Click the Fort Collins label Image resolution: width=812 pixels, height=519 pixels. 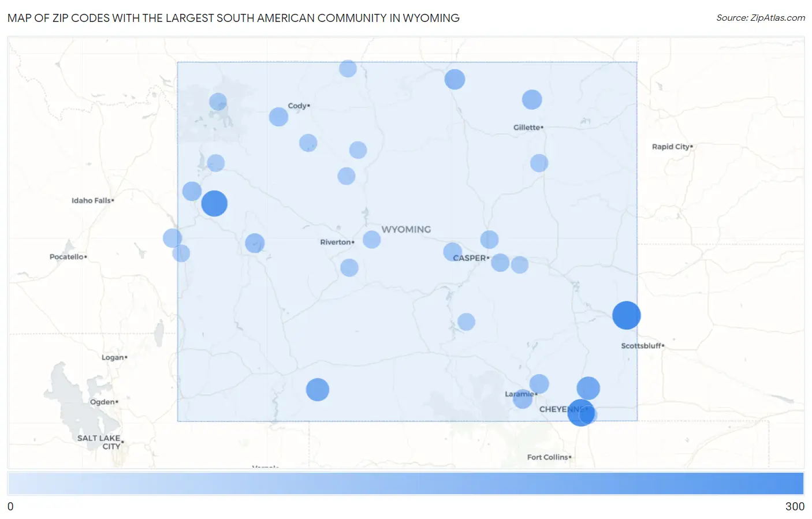tap(549, 457)
